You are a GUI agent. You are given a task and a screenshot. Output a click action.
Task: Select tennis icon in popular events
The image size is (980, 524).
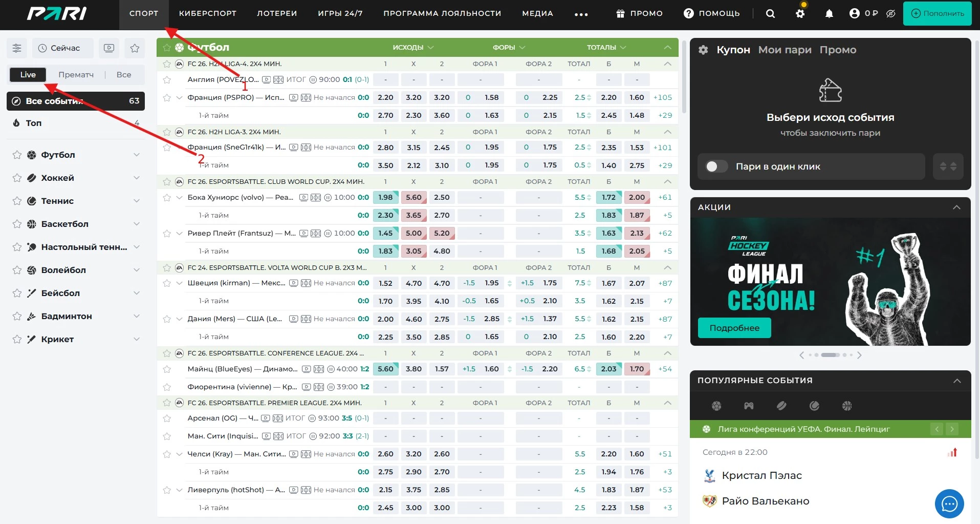pyautogui.click(x=814, y=406)
